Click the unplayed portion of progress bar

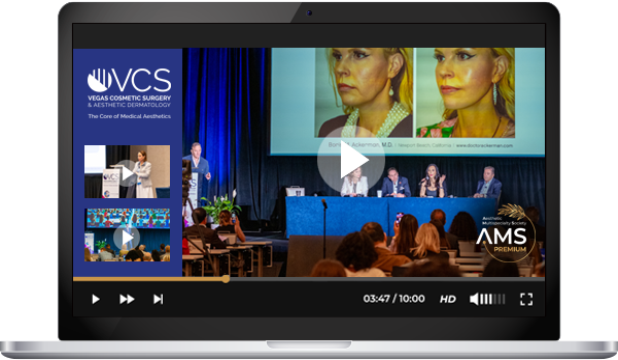[387, 279]
